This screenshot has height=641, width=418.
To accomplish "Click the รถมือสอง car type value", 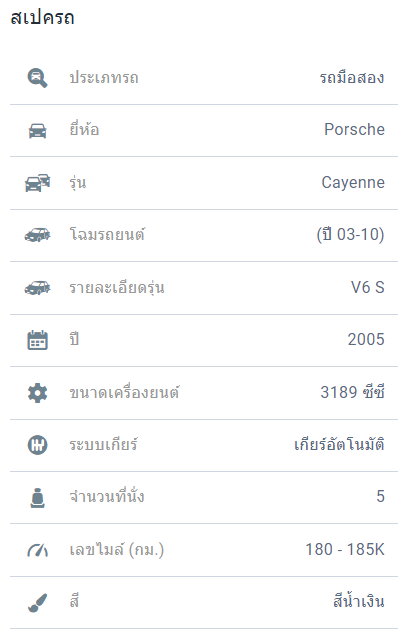I will click(x=352, y=77).
